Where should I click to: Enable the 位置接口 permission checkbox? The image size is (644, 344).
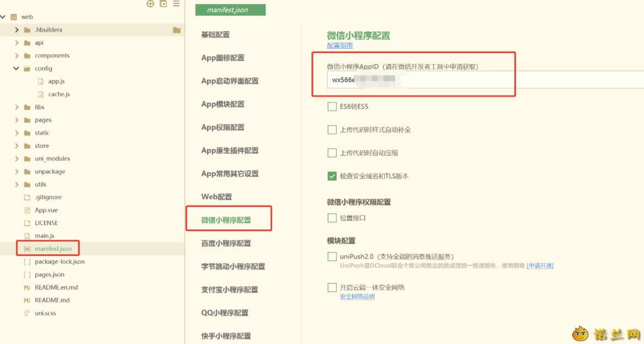pyautogui.click(x=332, y=218)
